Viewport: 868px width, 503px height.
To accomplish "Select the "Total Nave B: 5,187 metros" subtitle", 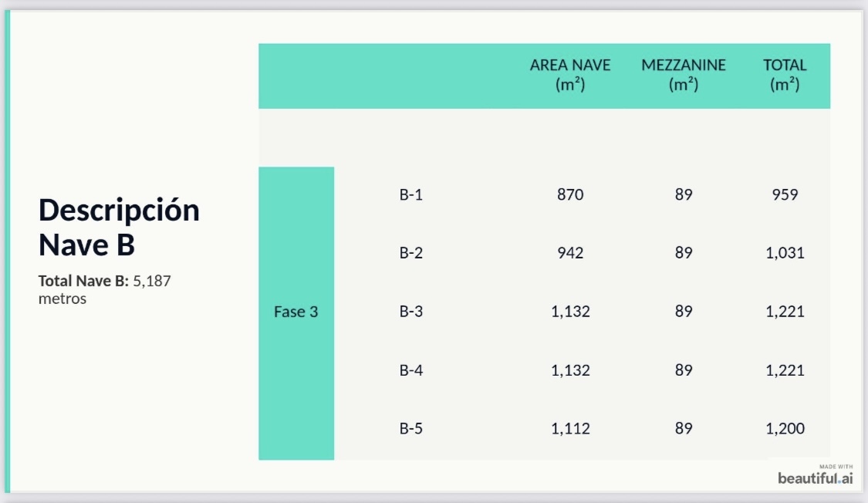I will (x=104, y=289).
